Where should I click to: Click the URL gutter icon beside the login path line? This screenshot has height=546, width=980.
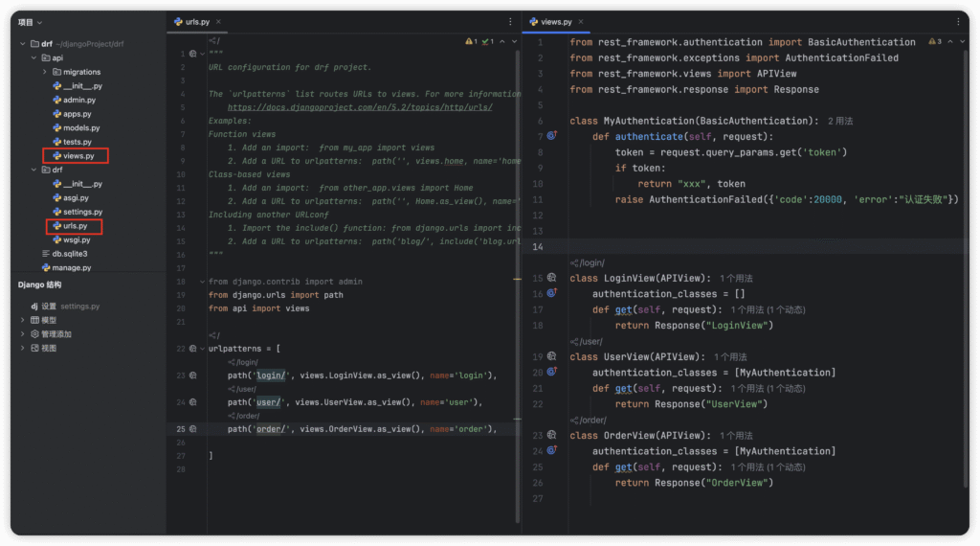pos(193,376)
